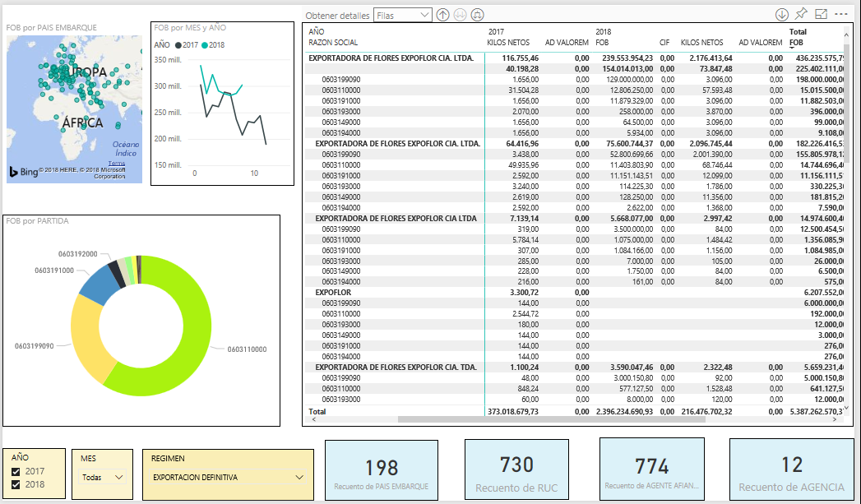Viewport: 861px width, 504px height.
Task: Click matrix scroll up arrow
Action: [x=846, y=35]
